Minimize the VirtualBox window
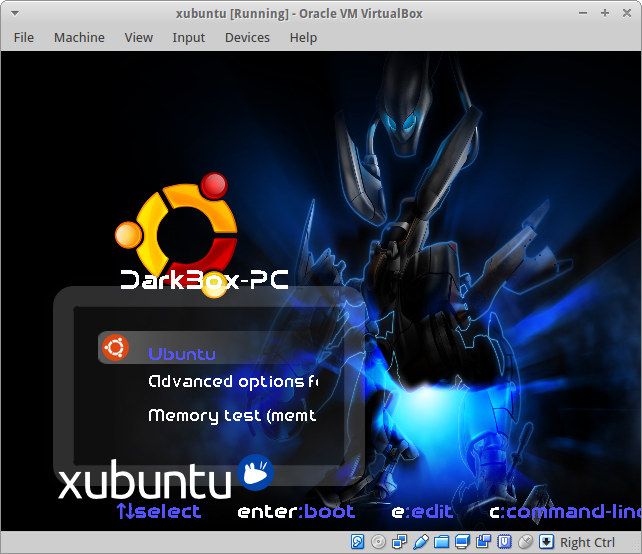This screenshot has width=642, height=554. pos(583,13)
